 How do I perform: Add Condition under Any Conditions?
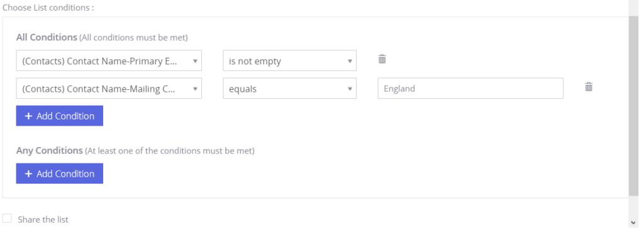pos(60,174)
